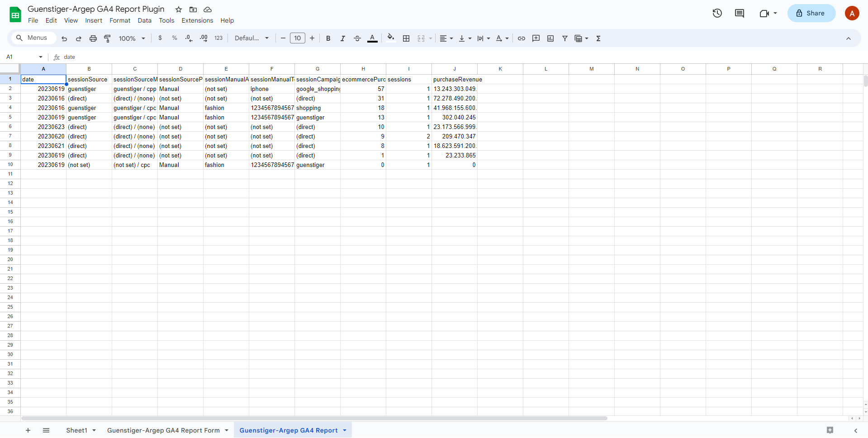Decrease font size with minus button
The image size is (868, 438).
[x=283, y=38]
